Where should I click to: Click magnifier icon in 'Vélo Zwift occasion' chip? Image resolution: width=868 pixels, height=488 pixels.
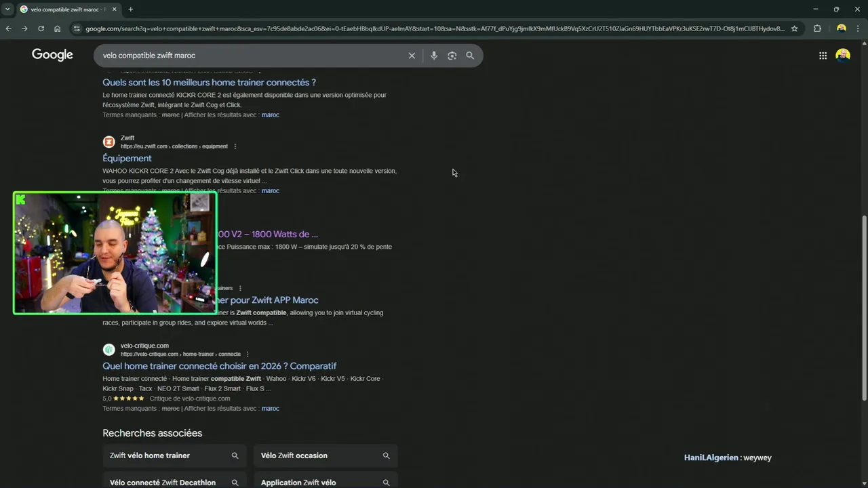(x=386, y=455)
